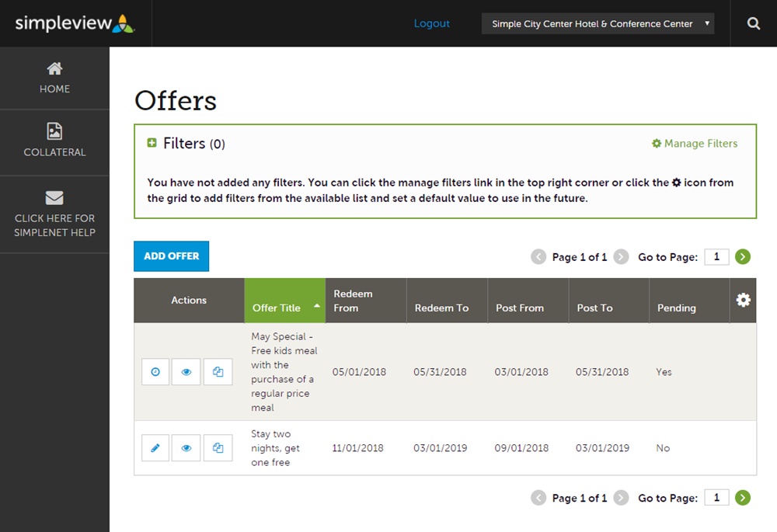Go to next page arrow in bottom pagination

[x=621, y=497]
